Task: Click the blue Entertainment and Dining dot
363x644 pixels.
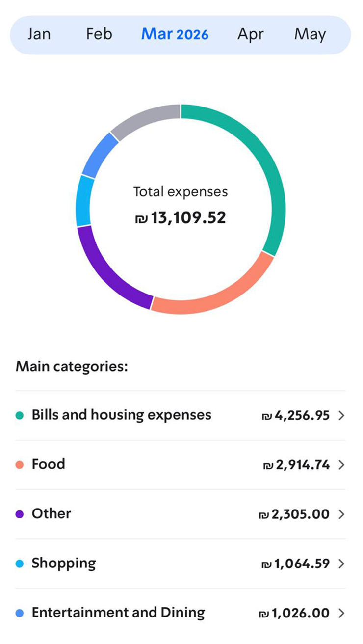Action: click(20, 613)
